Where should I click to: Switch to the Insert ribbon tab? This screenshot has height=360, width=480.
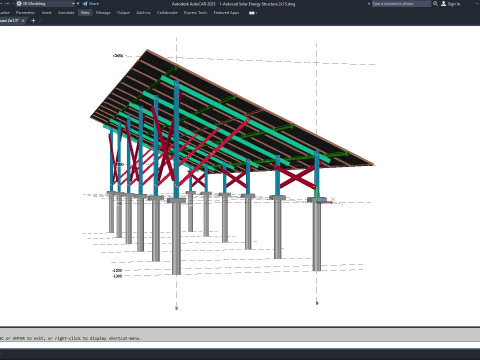pyautogui.click(x=47, y=13)
